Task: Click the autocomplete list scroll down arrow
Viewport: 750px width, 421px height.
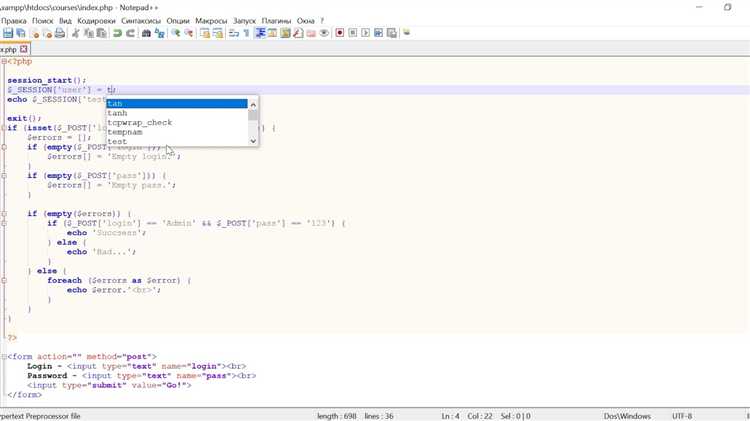Action: (x=253, y=141)
